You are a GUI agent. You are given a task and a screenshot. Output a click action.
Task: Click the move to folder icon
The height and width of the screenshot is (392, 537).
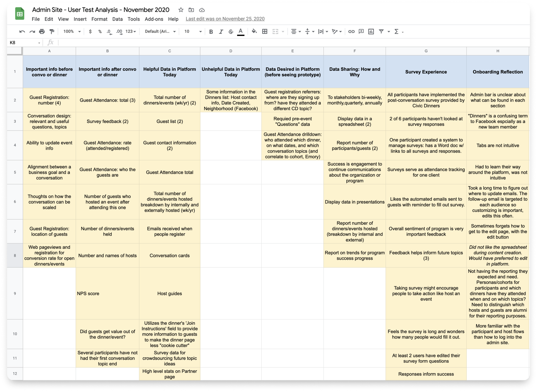pos(191,10)
